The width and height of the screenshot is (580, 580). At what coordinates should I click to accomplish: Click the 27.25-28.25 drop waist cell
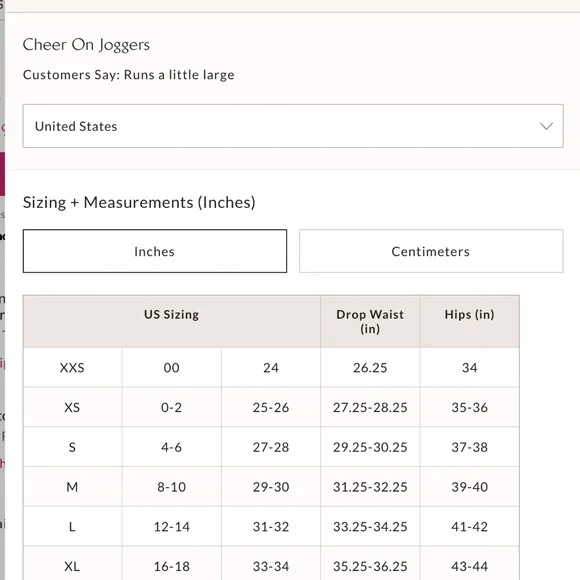click(370, 407)
